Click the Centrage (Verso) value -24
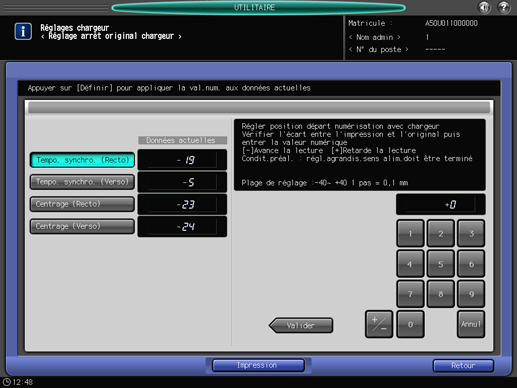517x388 pixels. pos(182,227)
